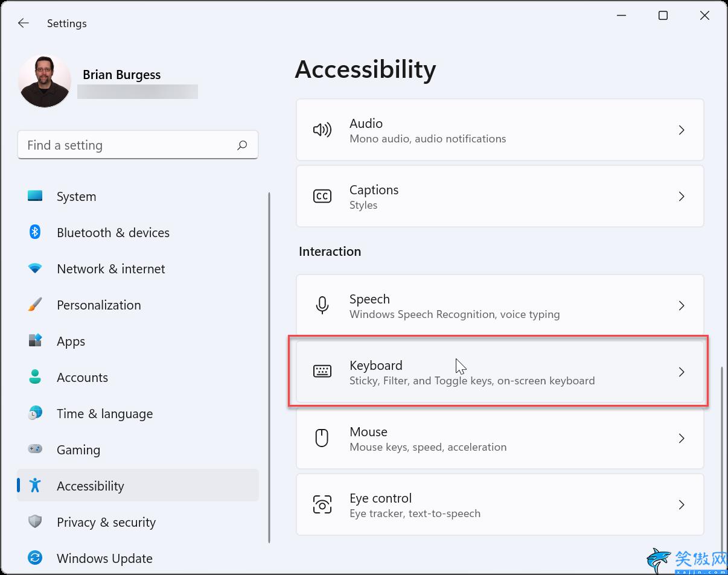Click the Gaming controller icon
Screen dimensions: 728x575
(35, 450)
